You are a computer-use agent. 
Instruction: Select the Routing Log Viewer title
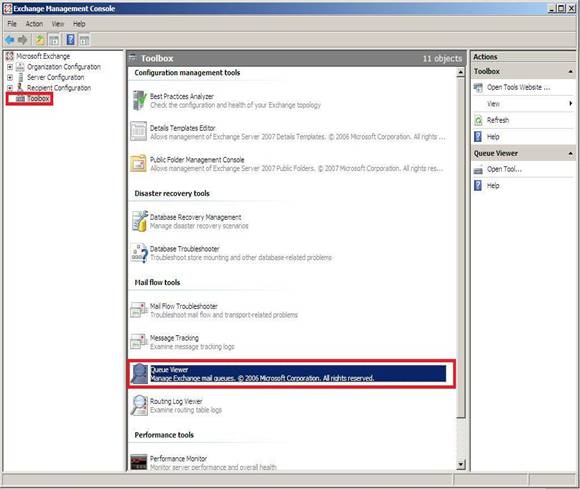tap(176, 402)
